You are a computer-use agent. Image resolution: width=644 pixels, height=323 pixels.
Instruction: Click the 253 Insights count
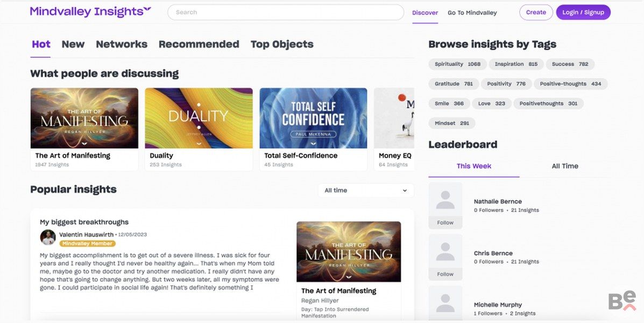166,165
